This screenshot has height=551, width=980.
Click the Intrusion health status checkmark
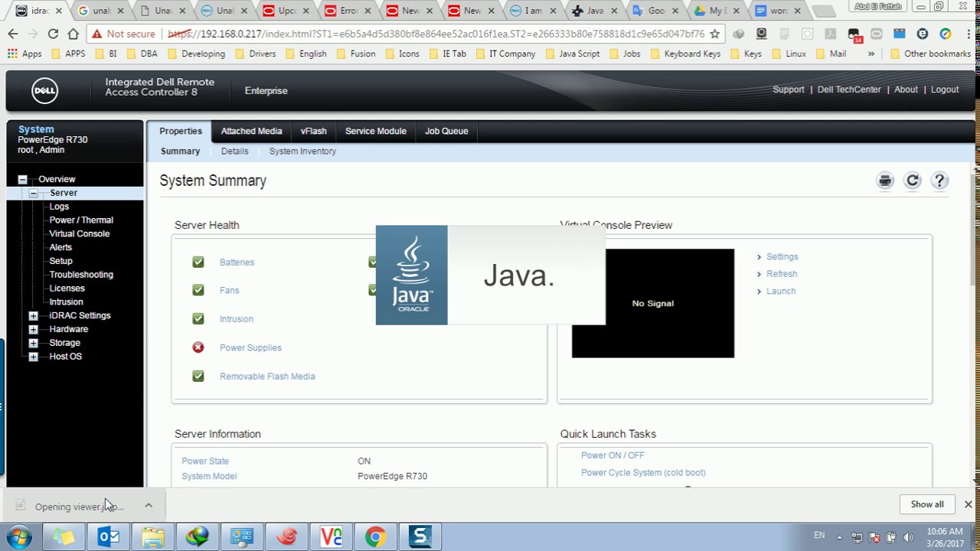(x=198, y=318)
